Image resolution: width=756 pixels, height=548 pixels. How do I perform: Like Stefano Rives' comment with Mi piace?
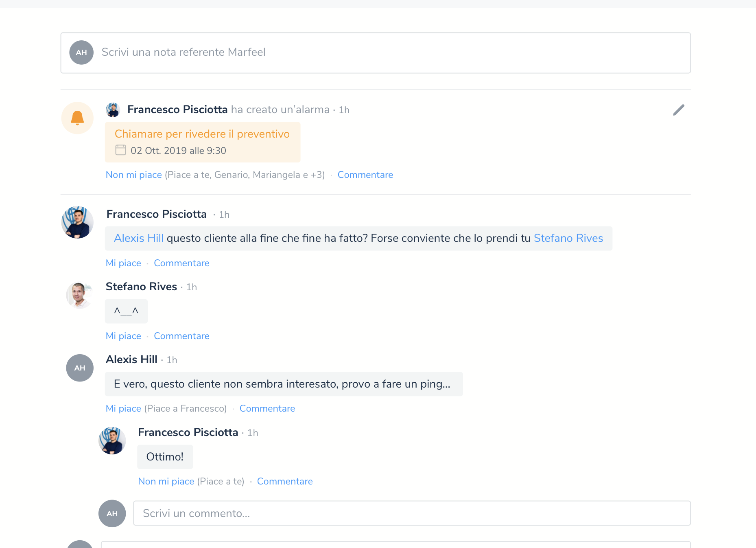coord(123,336)
